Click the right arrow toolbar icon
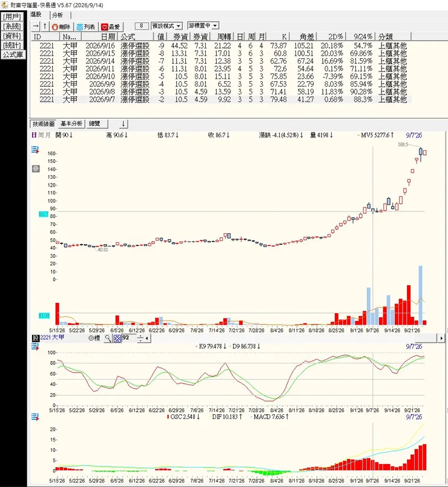The image size is (448, 487). click(36, 27)
